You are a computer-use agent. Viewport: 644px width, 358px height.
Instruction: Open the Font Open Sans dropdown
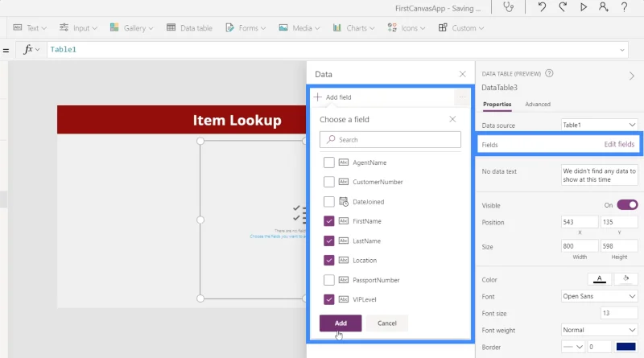[x=599, y=296]
